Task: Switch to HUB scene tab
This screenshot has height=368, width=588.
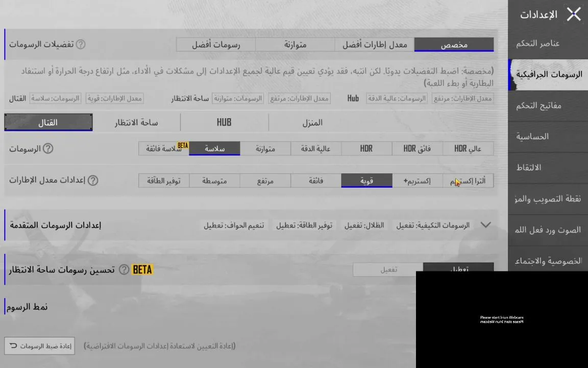Action: tap(224, 123)
